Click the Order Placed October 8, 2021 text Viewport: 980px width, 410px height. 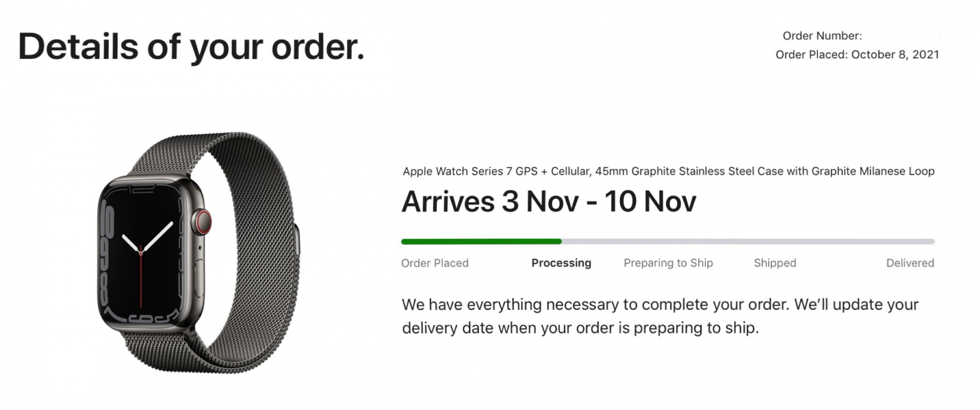857,54
